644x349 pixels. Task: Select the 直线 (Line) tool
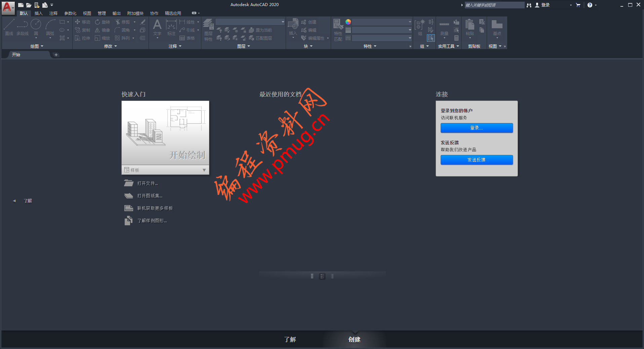pos(9,28)
